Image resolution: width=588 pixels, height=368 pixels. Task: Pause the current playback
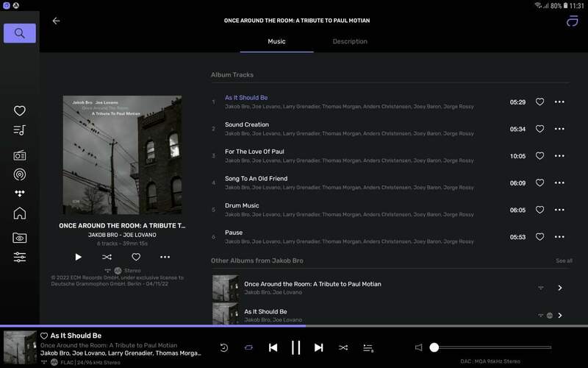[x=296, y=347]
